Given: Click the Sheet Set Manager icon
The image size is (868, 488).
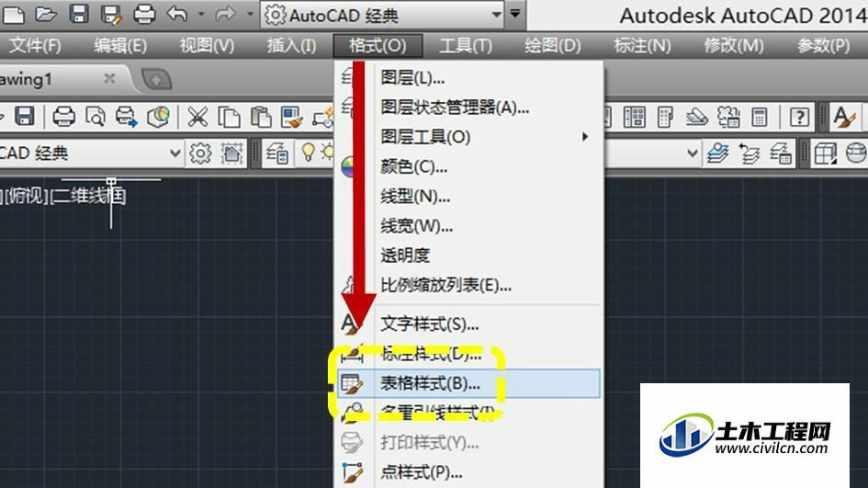Looking at the screenshot, I should pyautogui.click(x=697, y=117).
